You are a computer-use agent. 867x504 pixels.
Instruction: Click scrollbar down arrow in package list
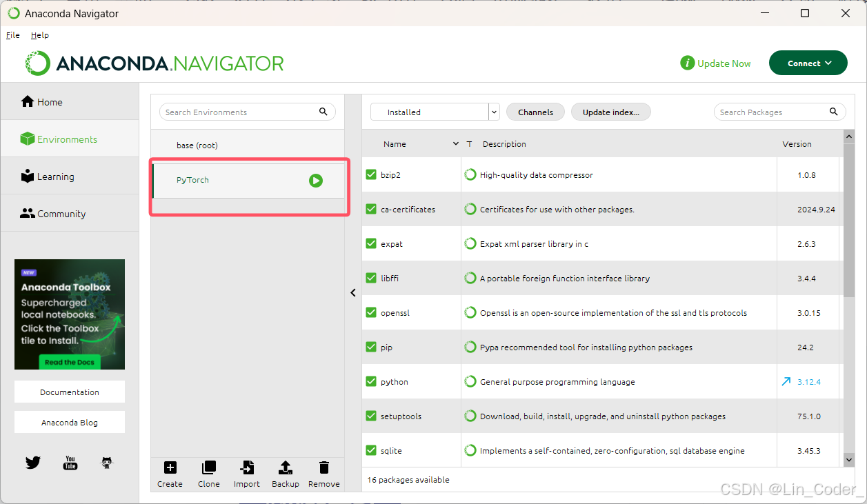[849, 459]
